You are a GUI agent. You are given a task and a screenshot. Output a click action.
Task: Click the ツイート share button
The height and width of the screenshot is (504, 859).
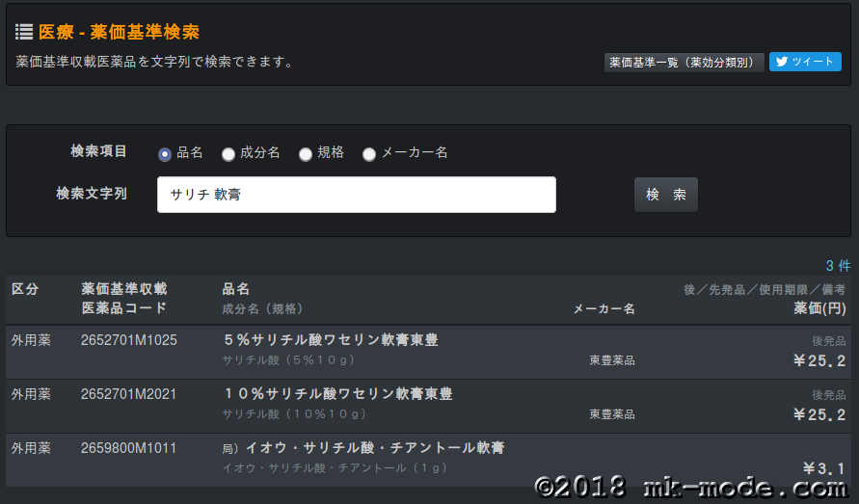pos(805,63)
